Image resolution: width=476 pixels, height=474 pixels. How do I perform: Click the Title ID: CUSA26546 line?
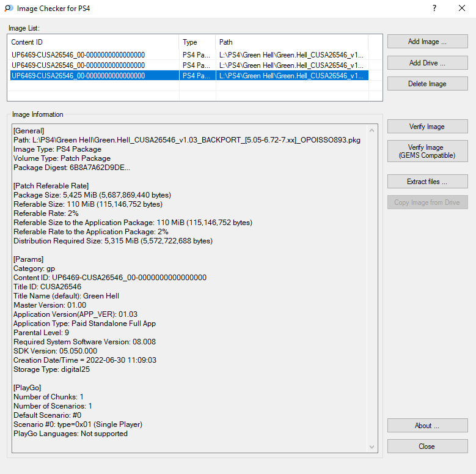[48, 286]
